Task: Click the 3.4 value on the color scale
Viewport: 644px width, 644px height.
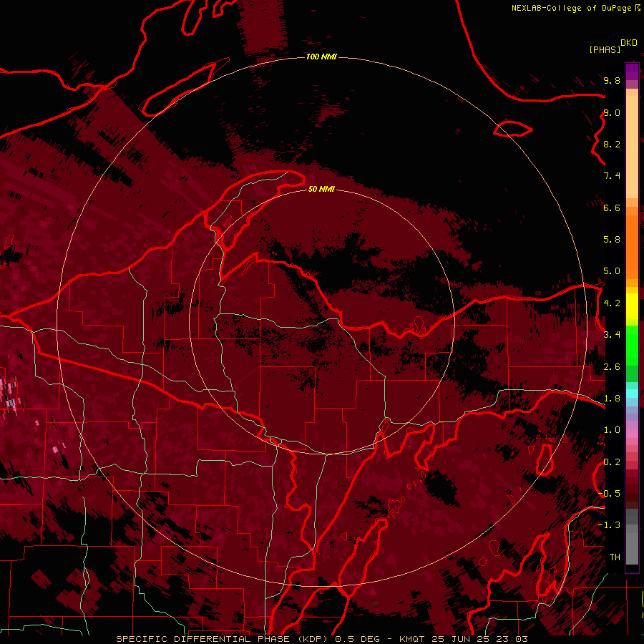Action: [612, 335]
